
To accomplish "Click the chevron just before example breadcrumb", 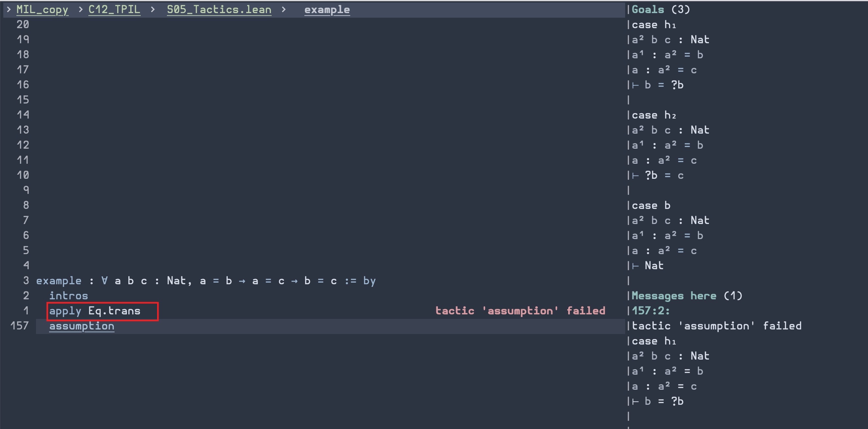I will [284, 9].
